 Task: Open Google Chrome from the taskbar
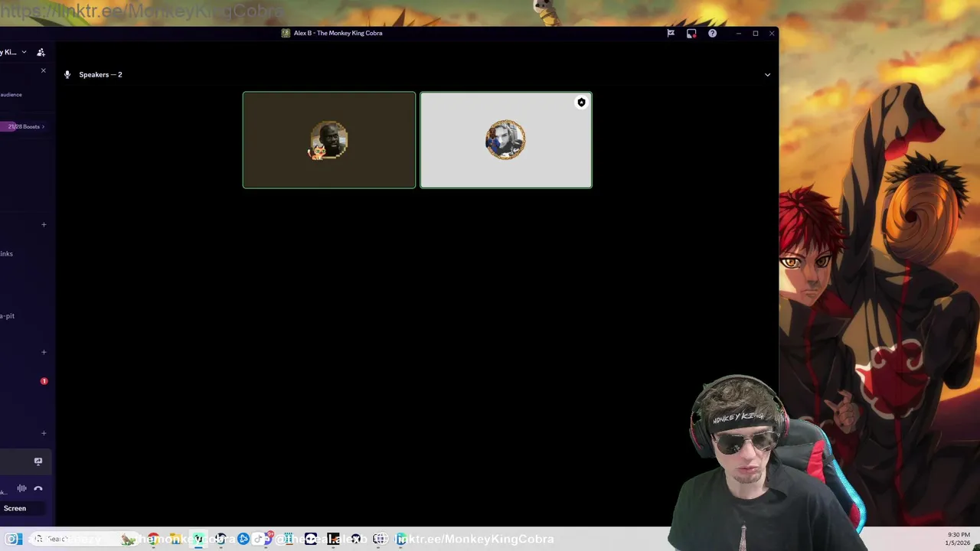coord(154,539)
